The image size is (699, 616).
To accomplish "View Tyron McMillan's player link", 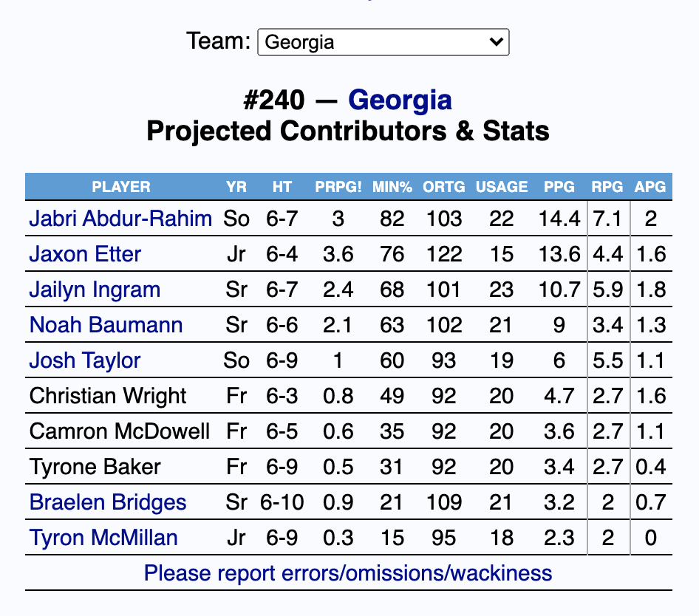I will pos(103,538).
